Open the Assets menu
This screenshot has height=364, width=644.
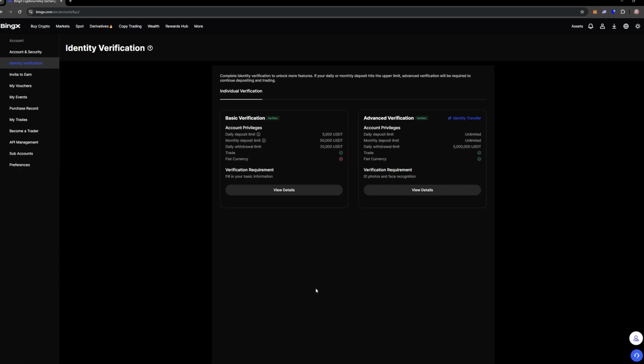[x=577, y=26]
